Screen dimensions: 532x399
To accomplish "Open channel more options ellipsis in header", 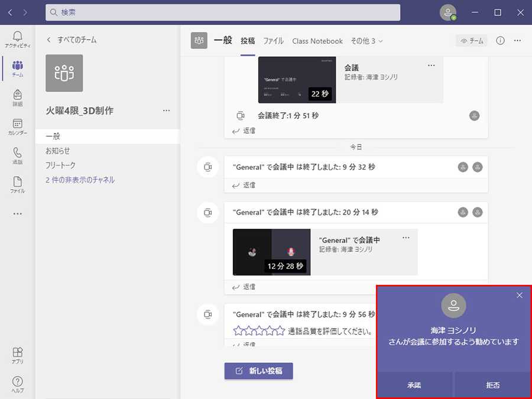I will [x=517, y=41].
